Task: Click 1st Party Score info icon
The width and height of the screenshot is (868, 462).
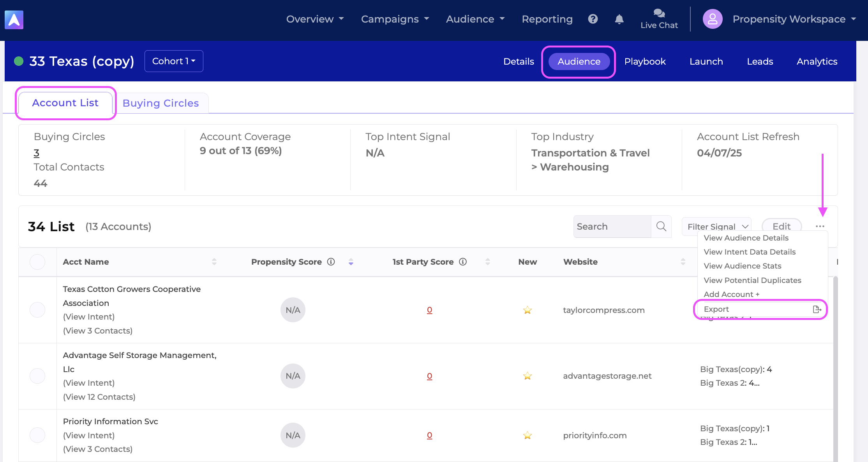Action: pyautogui.click(x=463, y=262)
